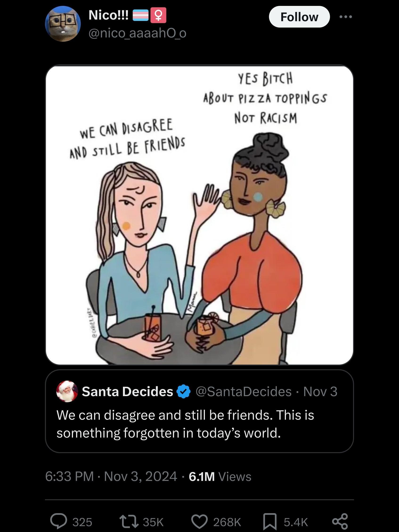399x532 pixels.
Task: Like the post with heart icon
Action: 199,522
